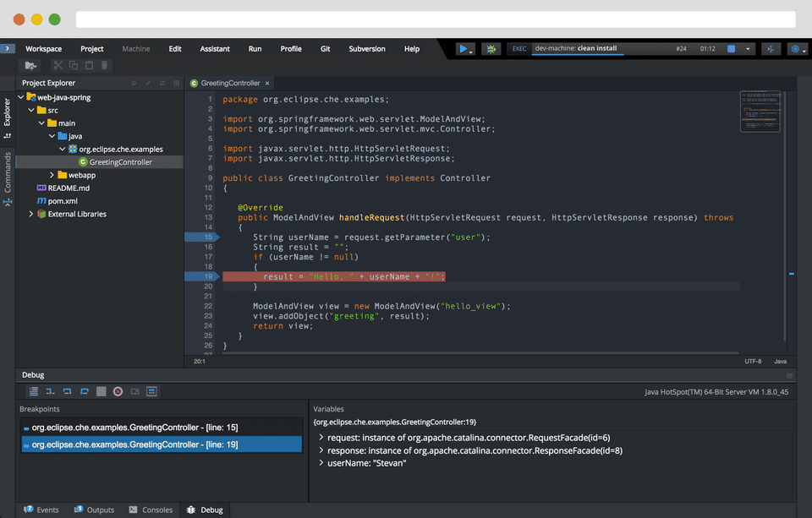Toggle breakpoint marker on line 19

click(207, 276)
